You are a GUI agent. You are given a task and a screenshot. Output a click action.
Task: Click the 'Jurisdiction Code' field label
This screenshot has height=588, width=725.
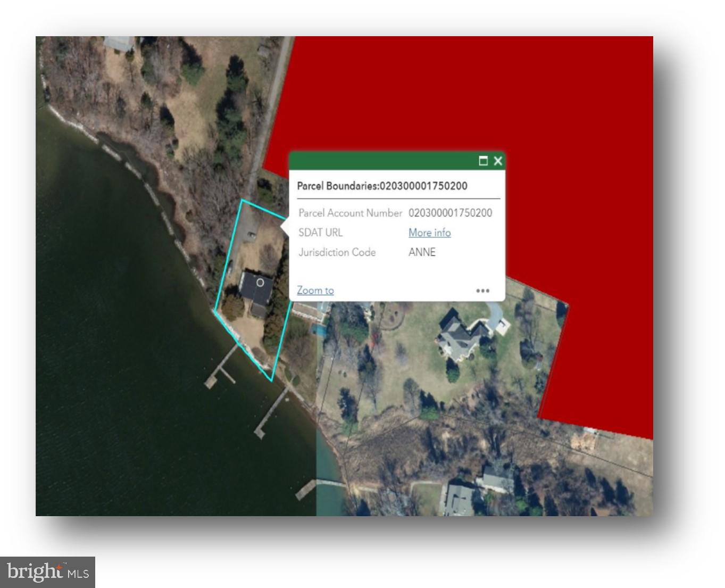coord(337,252)
